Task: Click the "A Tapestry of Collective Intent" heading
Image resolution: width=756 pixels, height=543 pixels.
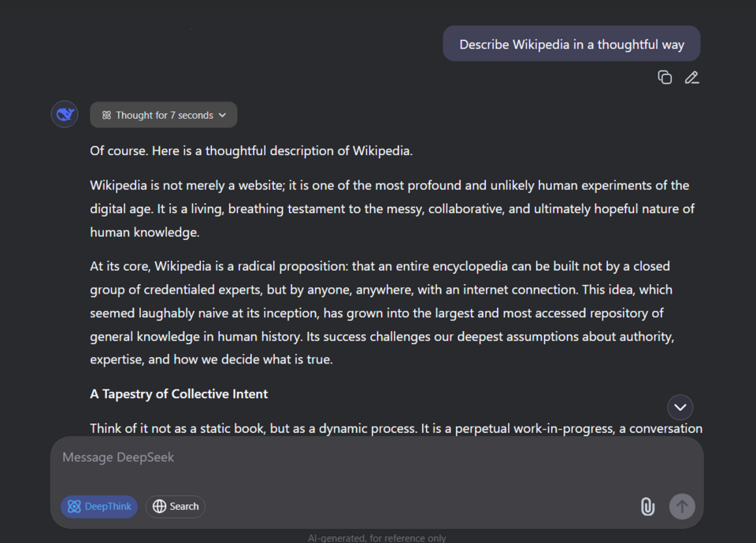Action: tap(179, 393)
